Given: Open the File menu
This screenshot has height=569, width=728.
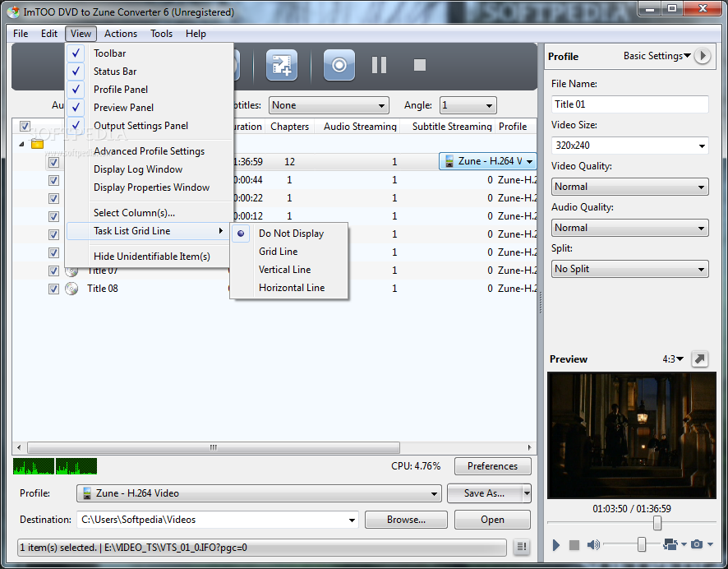Looking at the screenshot, I should 21,34.
